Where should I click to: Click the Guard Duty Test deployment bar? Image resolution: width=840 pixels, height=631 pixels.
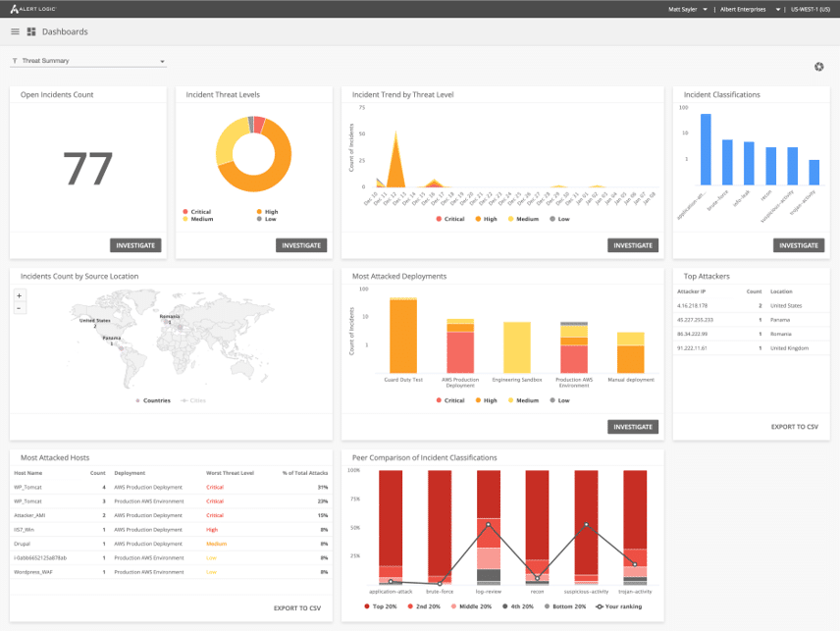(403, 336)
